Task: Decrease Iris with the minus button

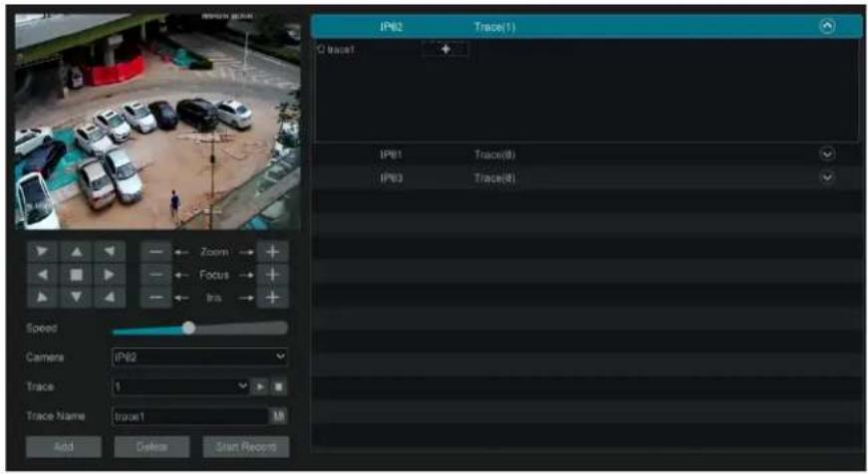Action: point(156,298)
